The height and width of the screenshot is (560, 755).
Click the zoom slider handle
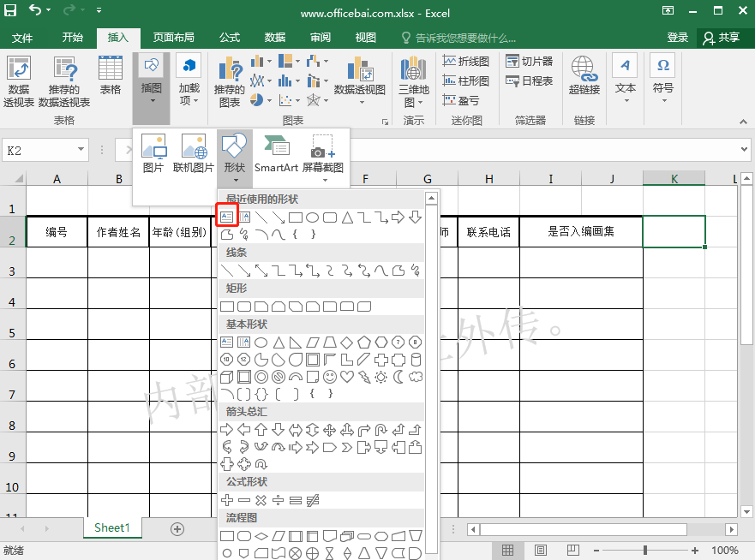pos(645,550)
